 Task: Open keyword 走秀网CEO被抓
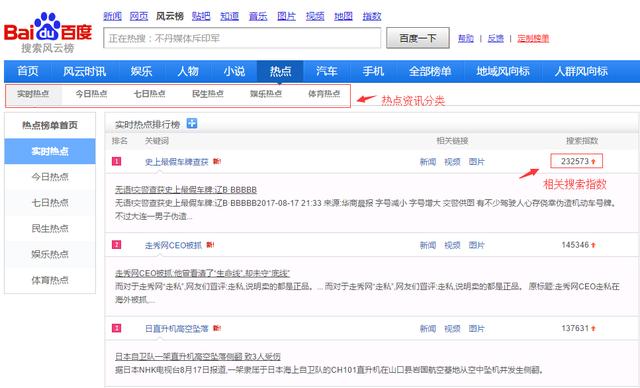click(x=173, y=245)
